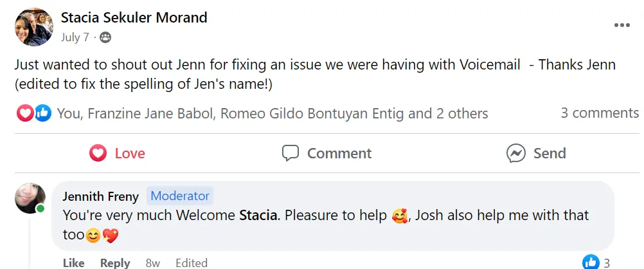Open Jennith Freny's profile name link
The image size is (644, 269).
[101, 197]
